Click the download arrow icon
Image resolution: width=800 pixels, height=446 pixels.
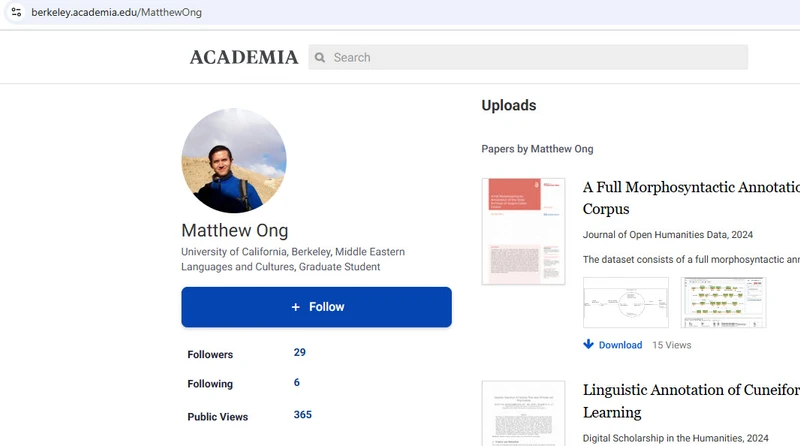pos(589,345)
